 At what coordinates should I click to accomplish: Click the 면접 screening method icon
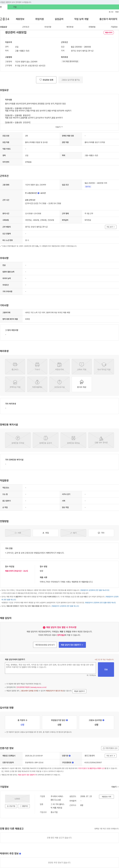(45, 533)
